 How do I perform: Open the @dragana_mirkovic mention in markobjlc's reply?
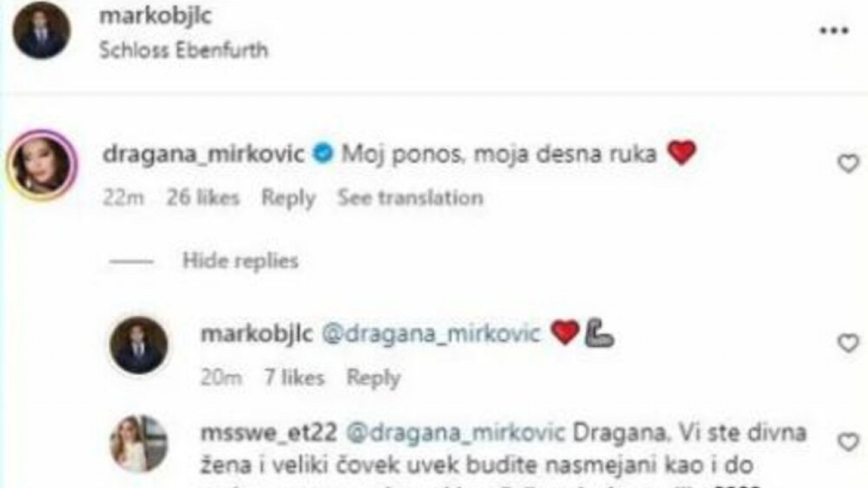point(431,334)
